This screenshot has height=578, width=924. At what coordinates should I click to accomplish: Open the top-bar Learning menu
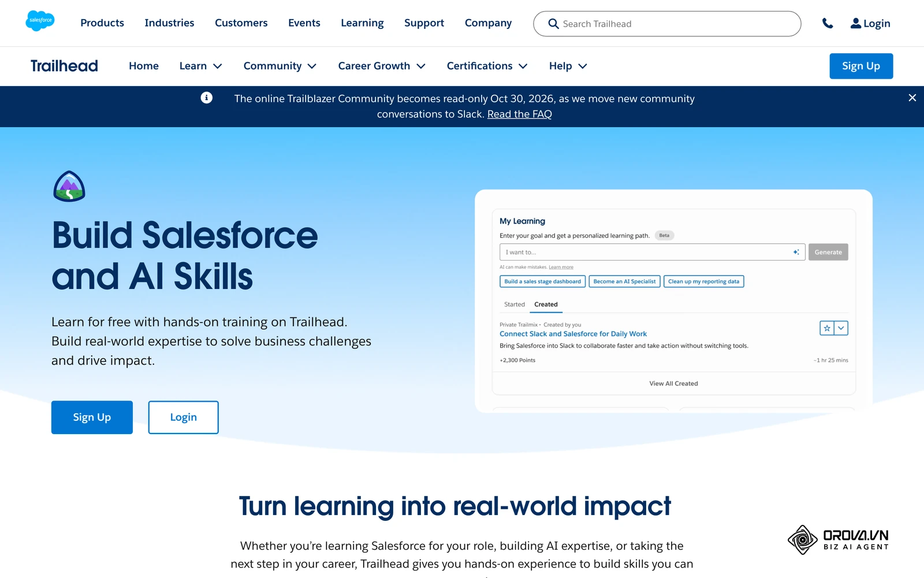coord(362,23)
